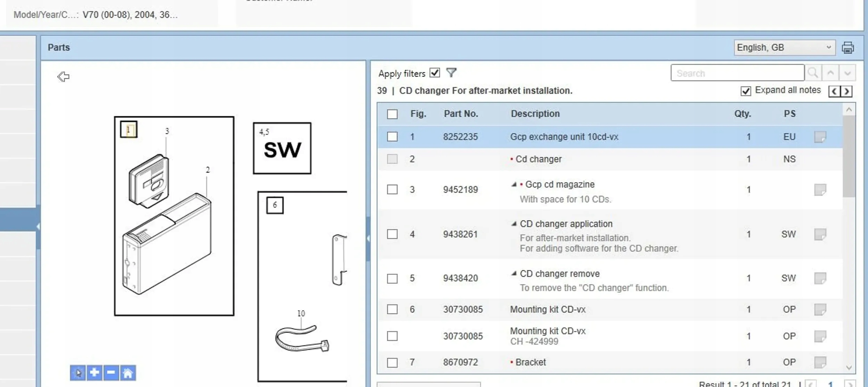Click the search magnifier icon
The width and height of the screenshot is (868, 387).
(813, 73)
